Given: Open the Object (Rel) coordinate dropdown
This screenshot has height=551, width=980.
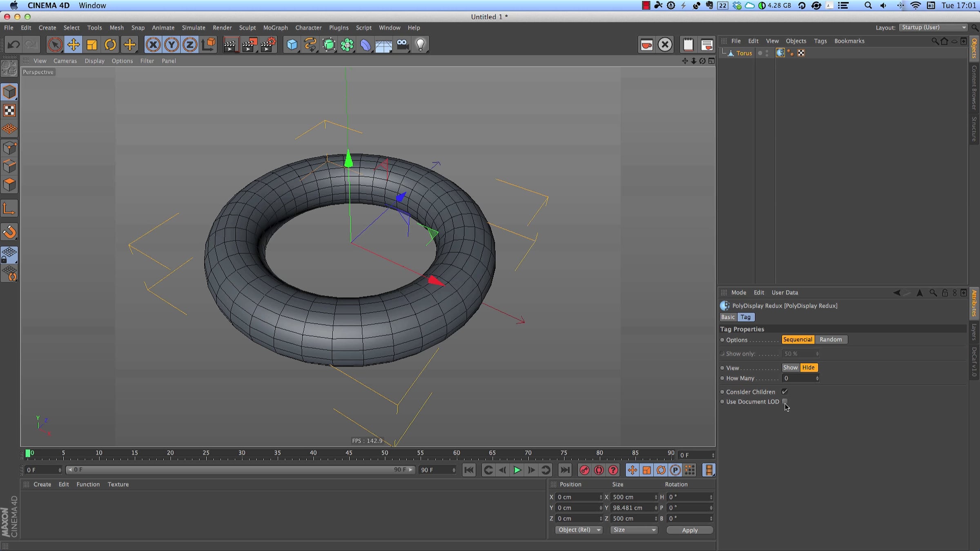Looking at the screenshot, I should click(x=579, y=530).
